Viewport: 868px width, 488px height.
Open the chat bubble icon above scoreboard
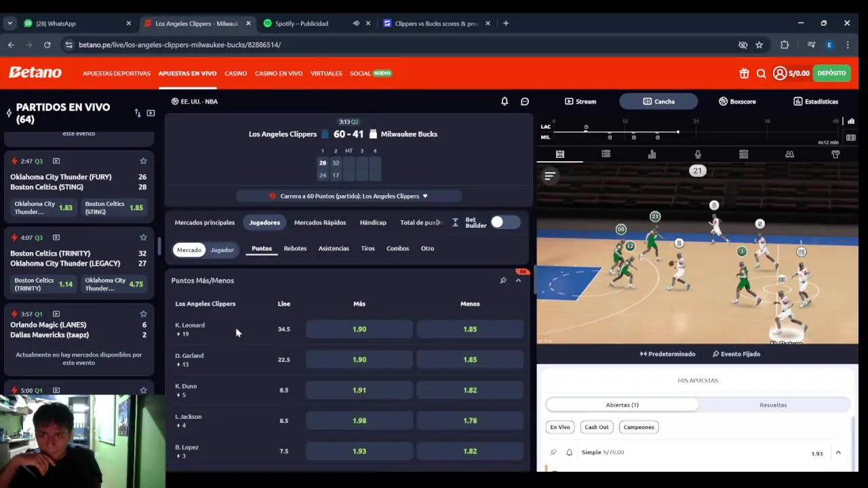(x=524, y=101)
